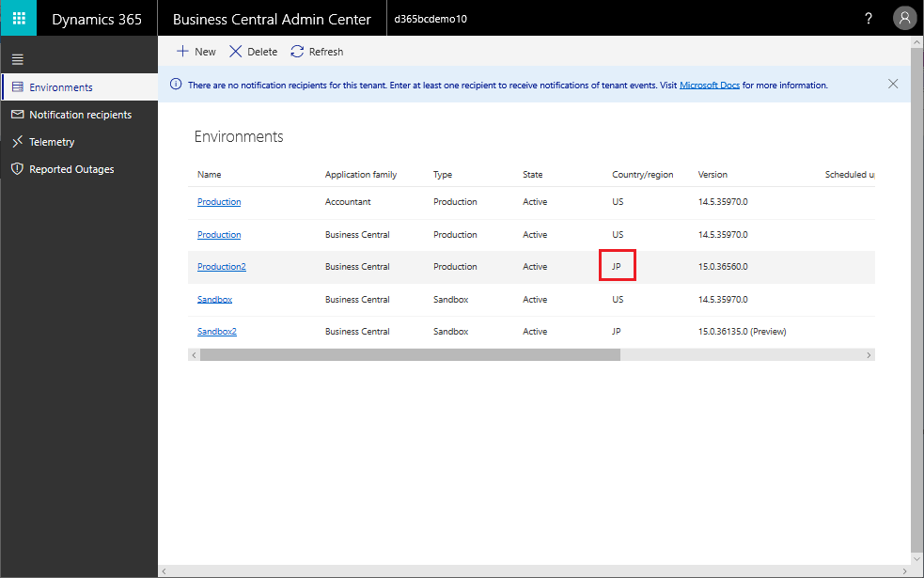Screen dimensions: 924x578
Task: Click the JP cell in Sandbox2 row
Action: tap(617, 331)
